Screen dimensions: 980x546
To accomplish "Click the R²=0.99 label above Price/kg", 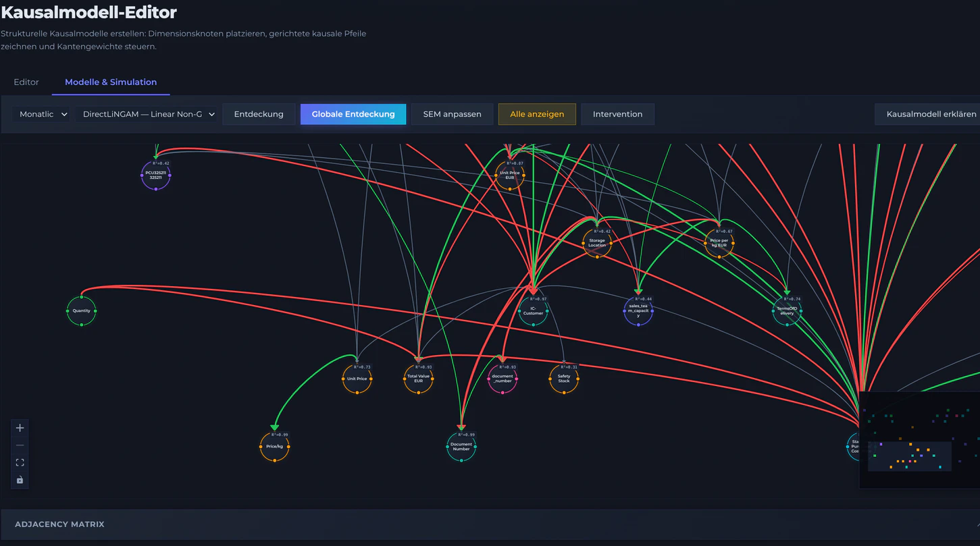I will click(280, 435).
